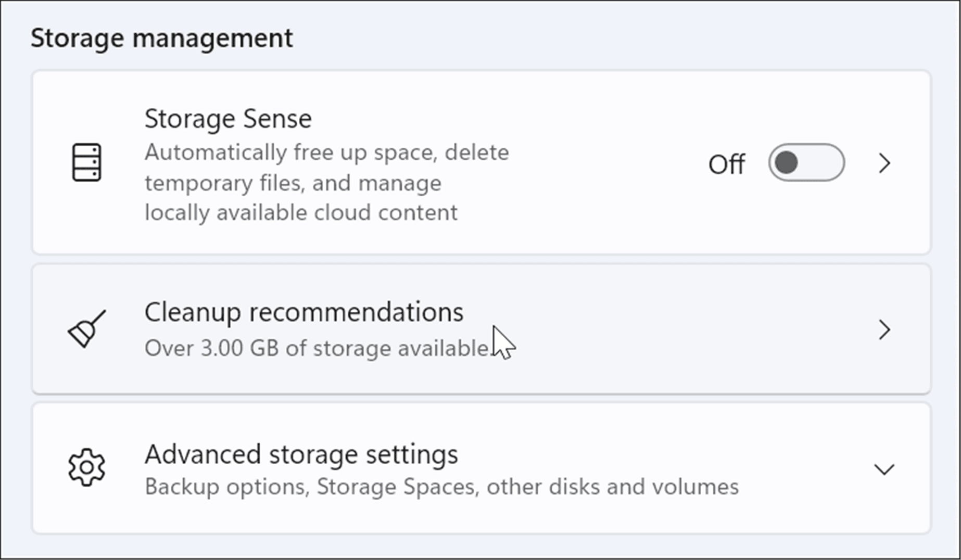Click the gear icon beside Advanced storage settings

(x=87, y=468)
